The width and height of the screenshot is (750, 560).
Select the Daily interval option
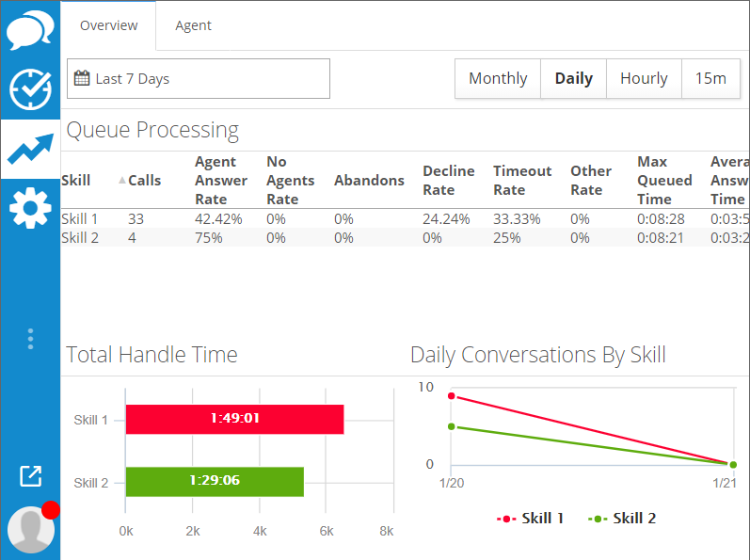(573, 79)
